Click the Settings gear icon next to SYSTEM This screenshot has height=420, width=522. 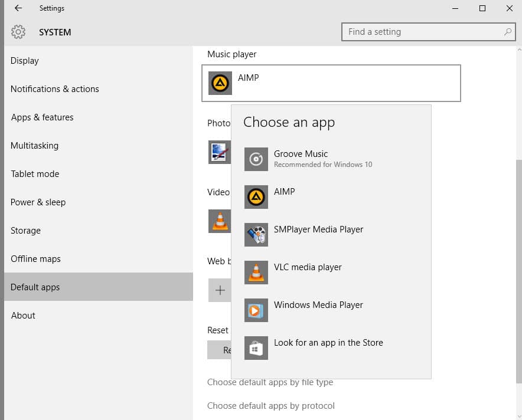pyautogui.click(x=18, y=32)
